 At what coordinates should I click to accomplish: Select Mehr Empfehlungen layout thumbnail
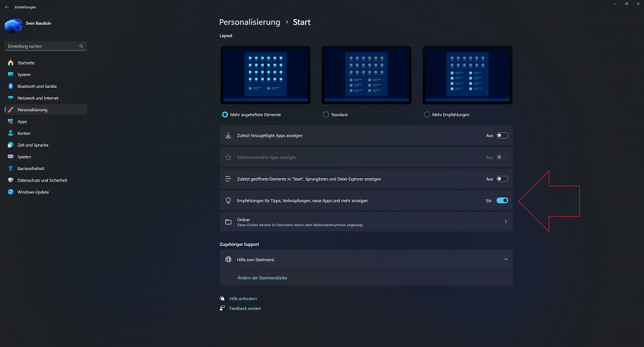click(467, 75)
